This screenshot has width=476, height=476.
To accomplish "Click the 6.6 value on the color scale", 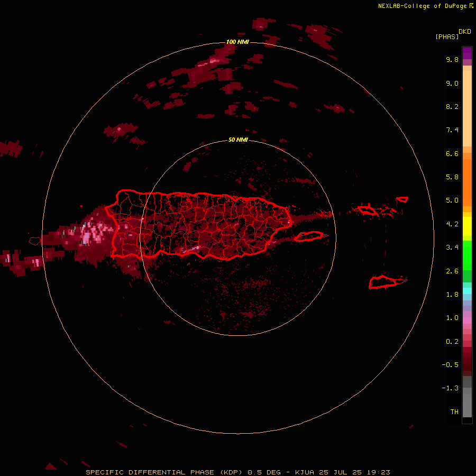I will 452,153.
